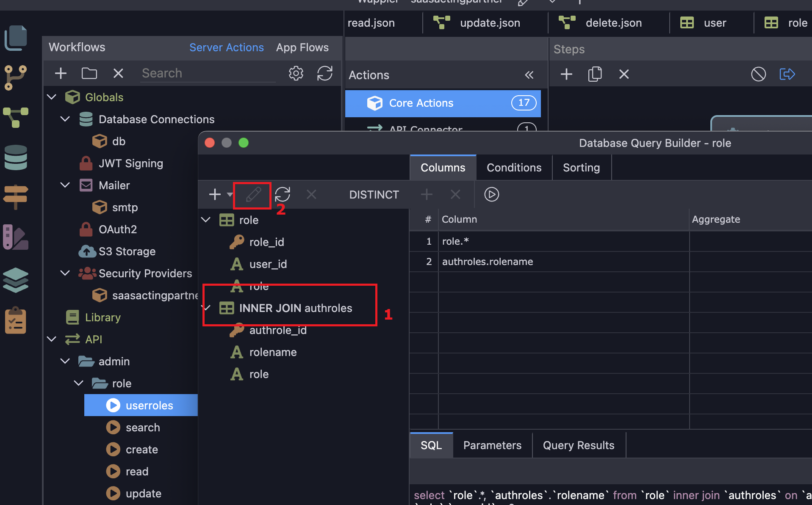The width and height of the screenshot is (812, 505).
Task: Open workflows settings gear icon
Action: (x=296, y=73)
